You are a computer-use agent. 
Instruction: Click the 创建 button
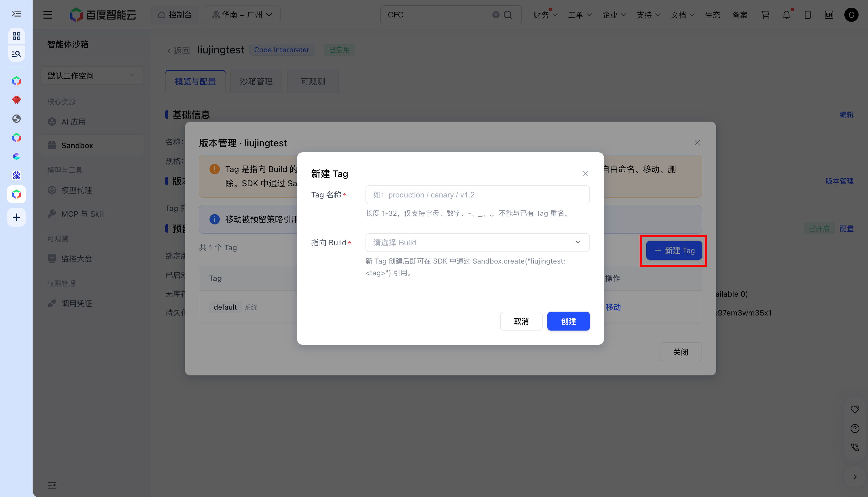pyautogui.click(x=568, y=321)
